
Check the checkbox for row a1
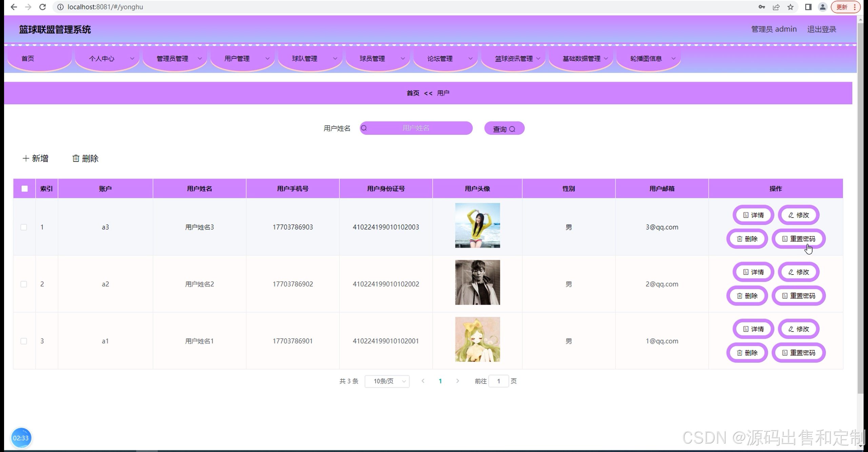(24, 341)
